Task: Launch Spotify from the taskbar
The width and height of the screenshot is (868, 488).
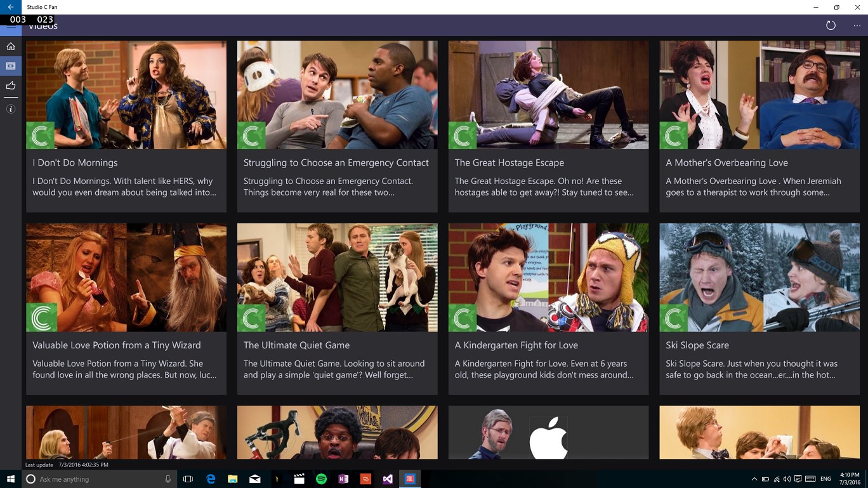Action: pos(321,479)
